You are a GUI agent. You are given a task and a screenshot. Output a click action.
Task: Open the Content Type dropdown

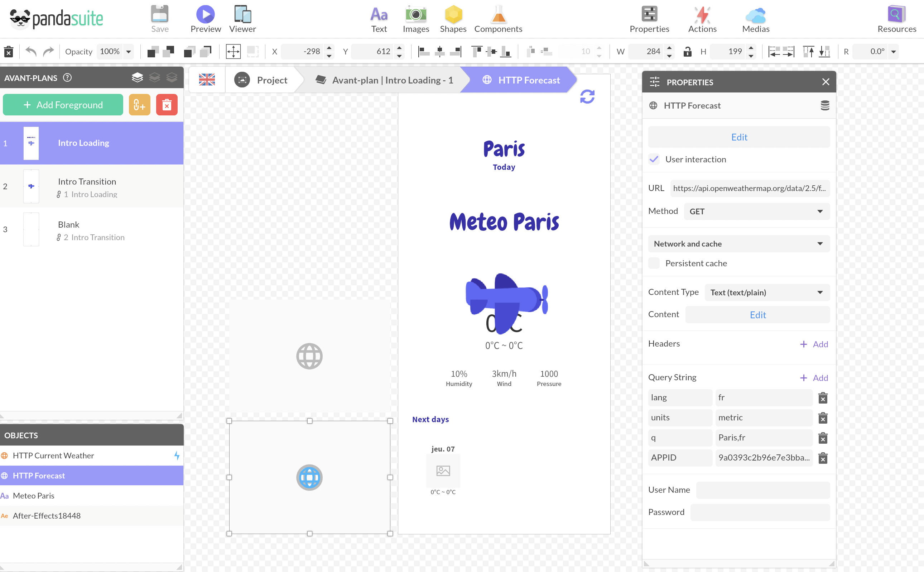click(767, 292)
